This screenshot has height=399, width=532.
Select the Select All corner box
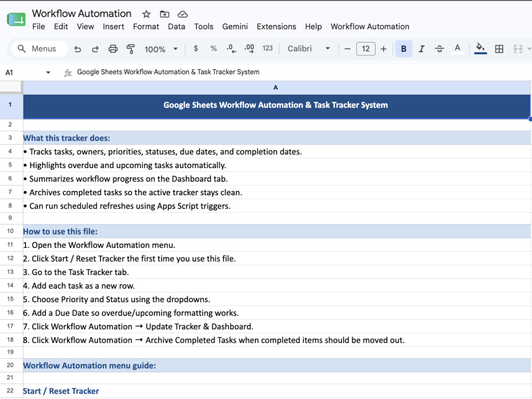(11, 87)
